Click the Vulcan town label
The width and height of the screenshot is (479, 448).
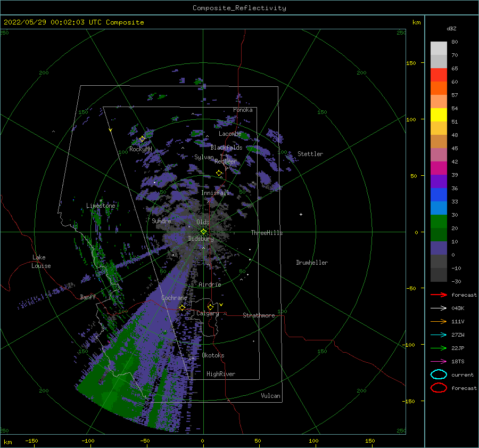(270, 396)
